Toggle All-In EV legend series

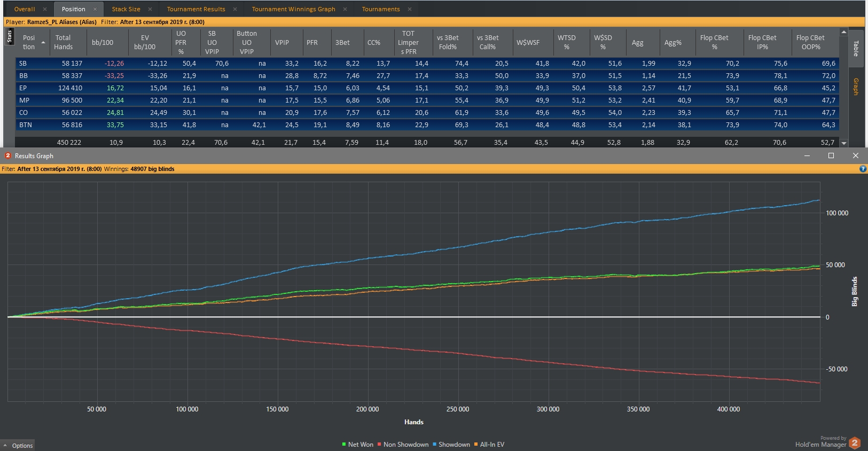(x=489, y=445)
